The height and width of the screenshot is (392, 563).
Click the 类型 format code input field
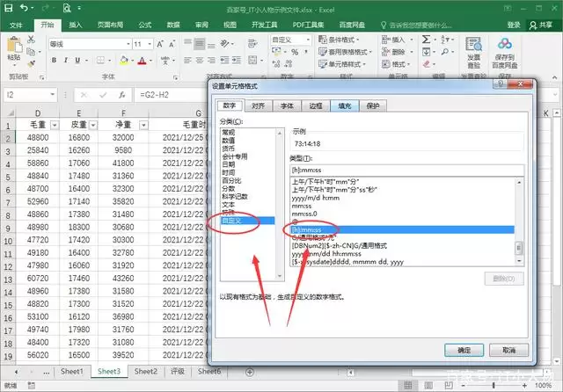click(406, 170)
